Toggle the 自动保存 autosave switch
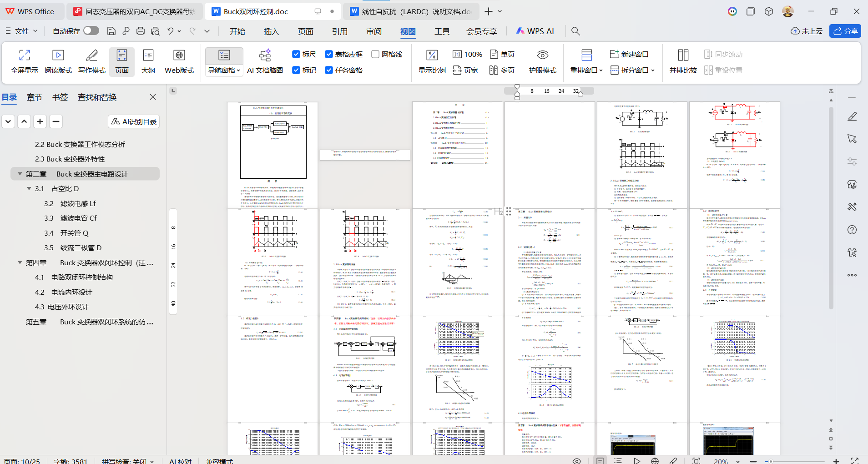 pyautogui.click(x=91, y=30)
